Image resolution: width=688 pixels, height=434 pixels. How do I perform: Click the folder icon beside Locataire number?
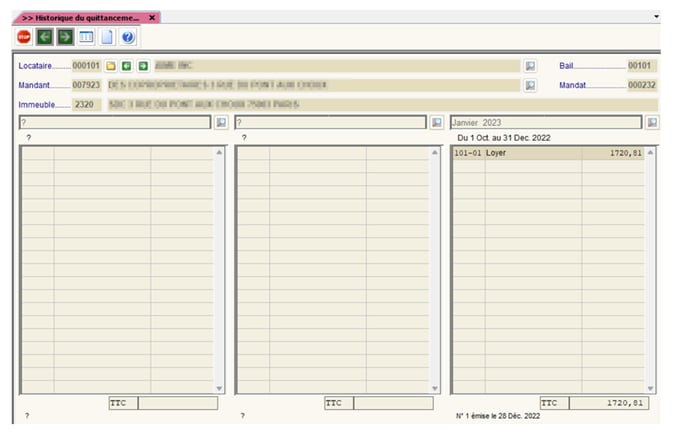pos(111,66)
